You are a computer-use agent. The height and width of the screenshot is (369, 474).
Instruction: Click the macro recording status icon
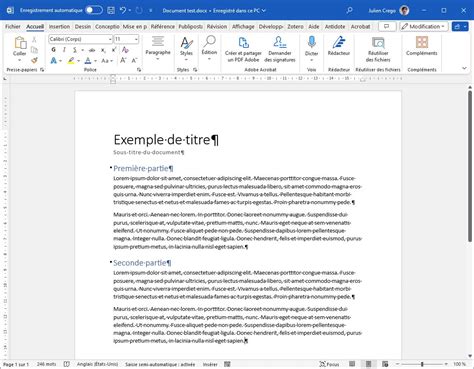[x=227, y=364]
